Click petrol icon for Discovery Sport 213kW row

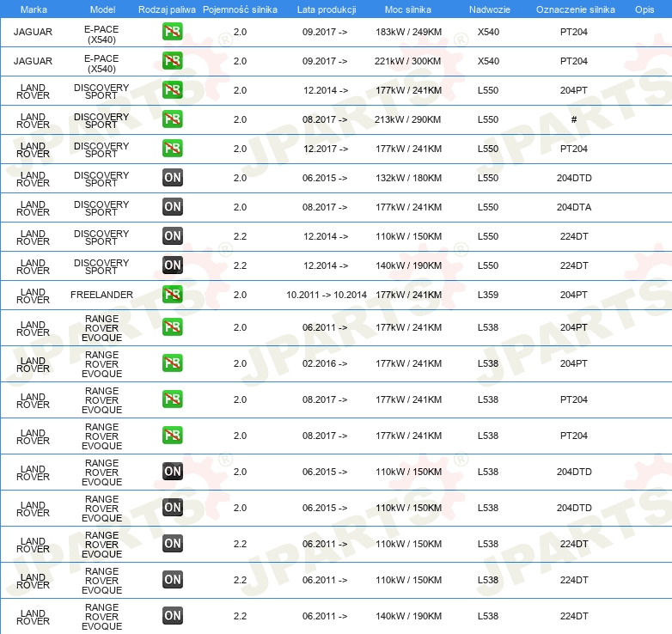[172, 119]
